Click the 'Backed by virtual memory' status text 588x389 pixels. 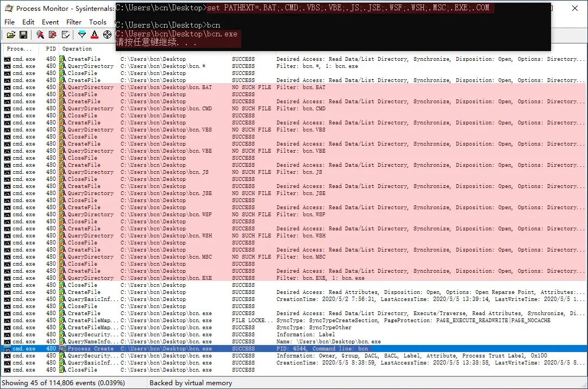(x=191, y=382)
